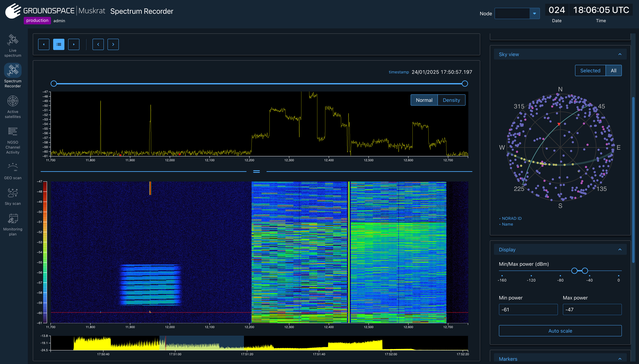The image size is (639, 364).
Task: Switch spectrum plot to Density mode
Action: (x=451, y=100)
